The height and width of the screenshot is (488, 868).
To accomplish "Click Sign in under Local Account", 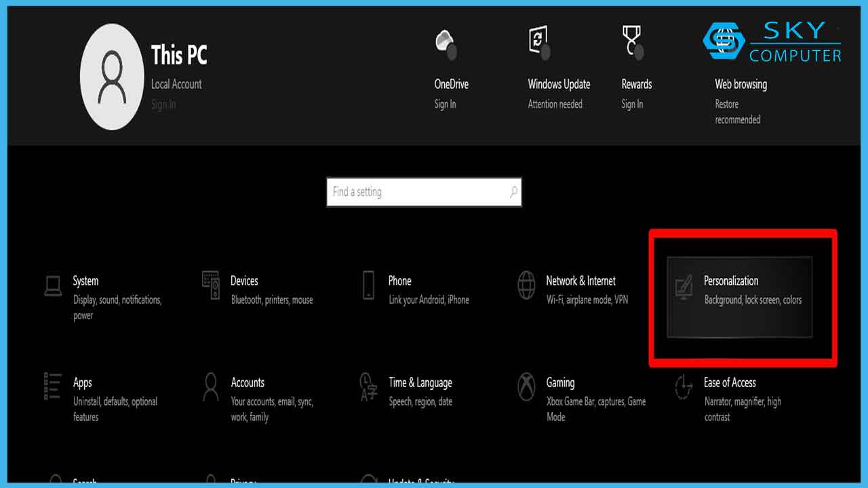I will coord(163,104).
